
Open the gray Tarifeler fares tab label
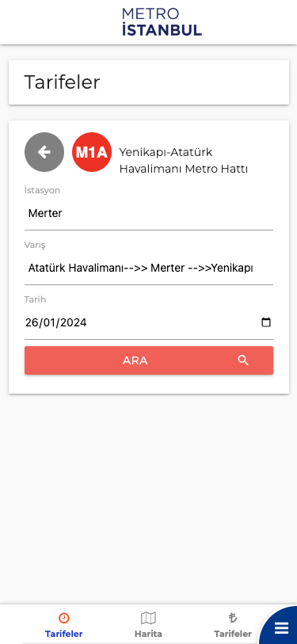233,634
